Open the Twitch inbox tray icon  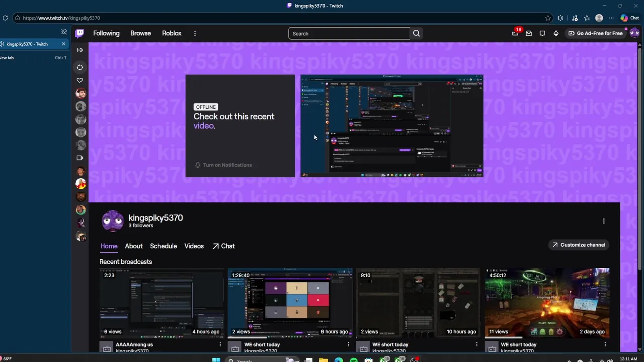click(529, 33)
